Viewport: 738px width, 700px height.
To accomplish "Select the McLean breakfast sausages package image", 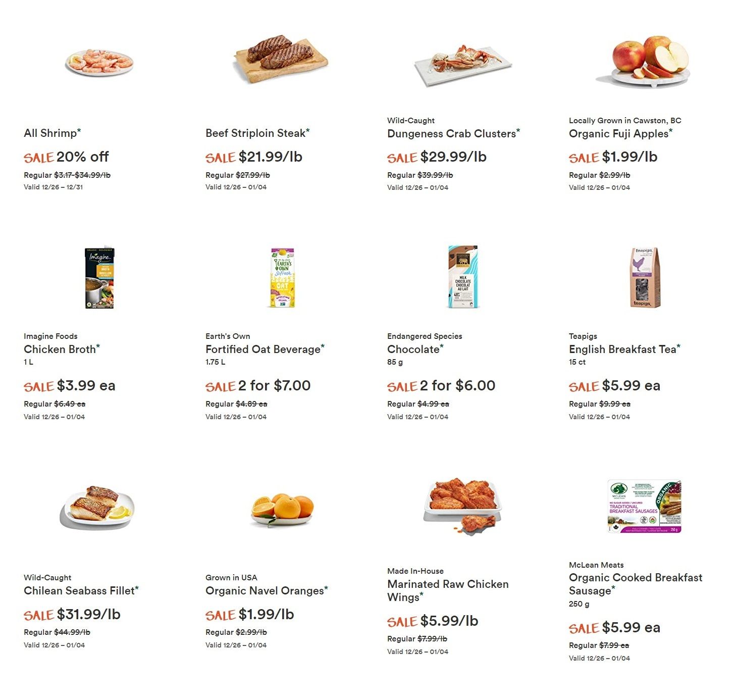I will click(645, 507).
